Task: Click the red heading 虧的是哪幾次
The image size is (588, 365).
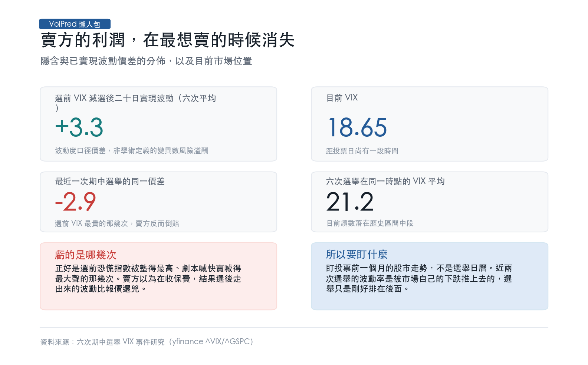Action: 86,255
